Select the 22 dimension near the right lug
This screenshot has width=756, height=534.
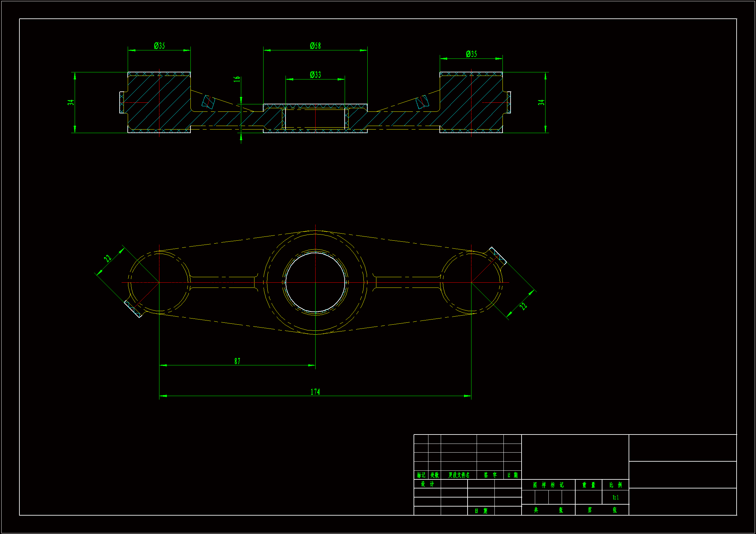coord(523,306)
